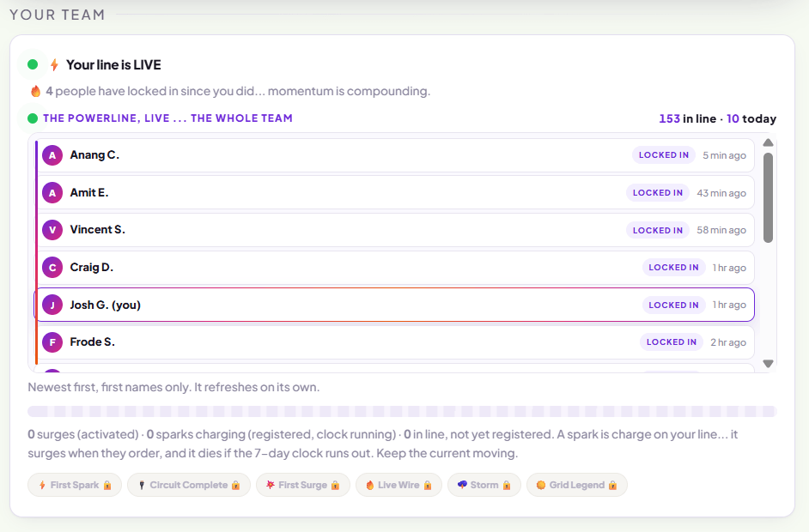This screenshot has height=532, width=809.
Task: Click the LOCKED IN tag for Frode S.
Action: click(x=672, y=342)
